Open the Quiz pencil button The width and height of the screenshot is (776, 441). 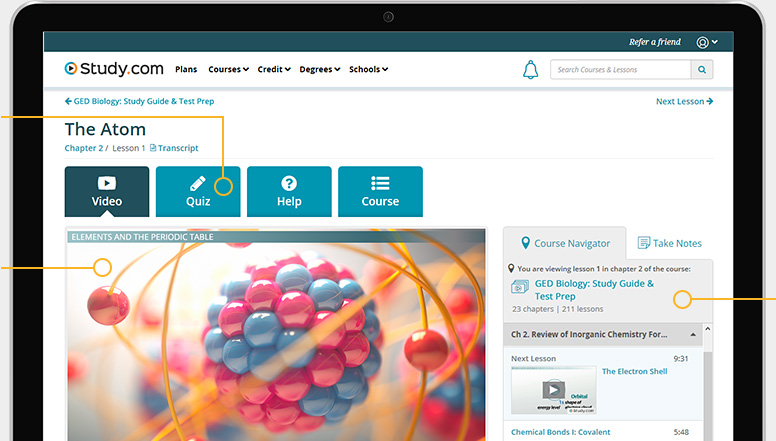click(198, 191)
